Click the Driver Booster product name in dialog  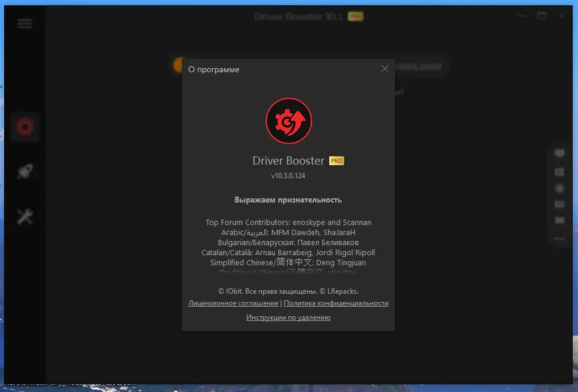tap(288, 160)
